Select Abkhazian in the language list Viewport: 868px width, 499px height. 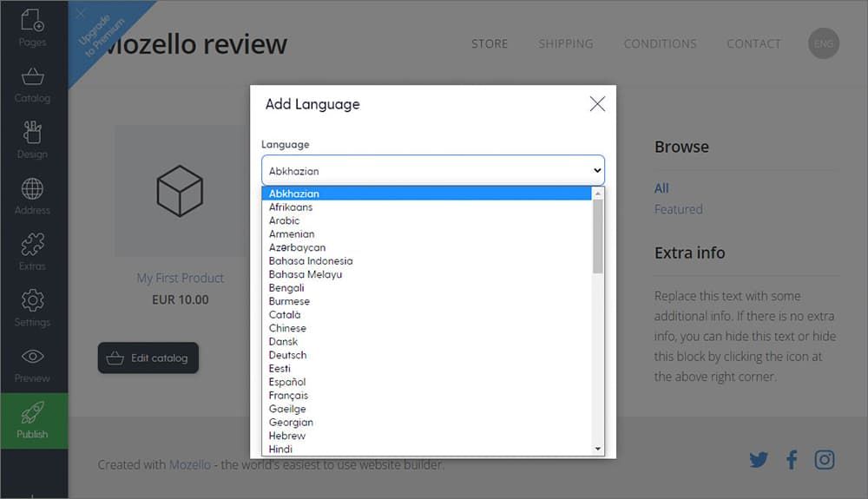pos(426,194)
